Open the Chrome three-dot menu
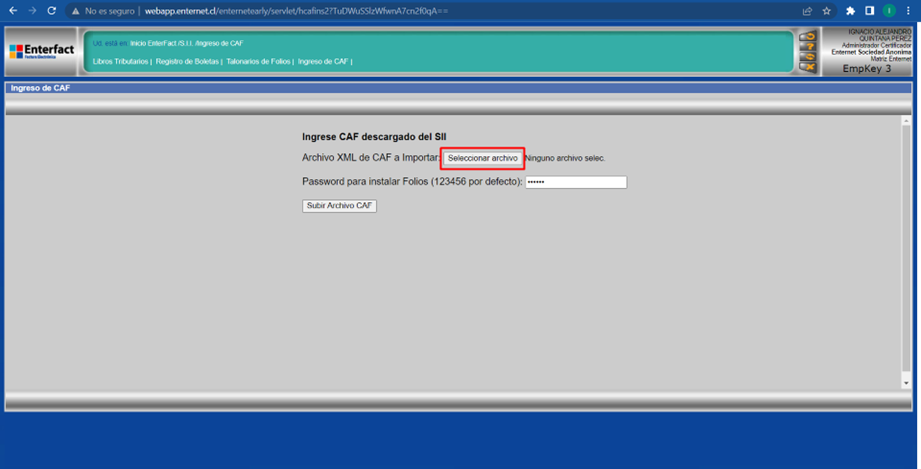 pyautogui.click(x=908, y=11)
